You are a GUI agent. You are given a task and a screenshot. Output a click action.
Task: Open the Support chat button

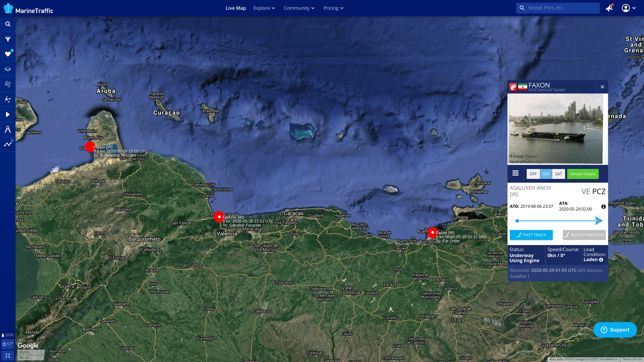click(x=615, y=330)
